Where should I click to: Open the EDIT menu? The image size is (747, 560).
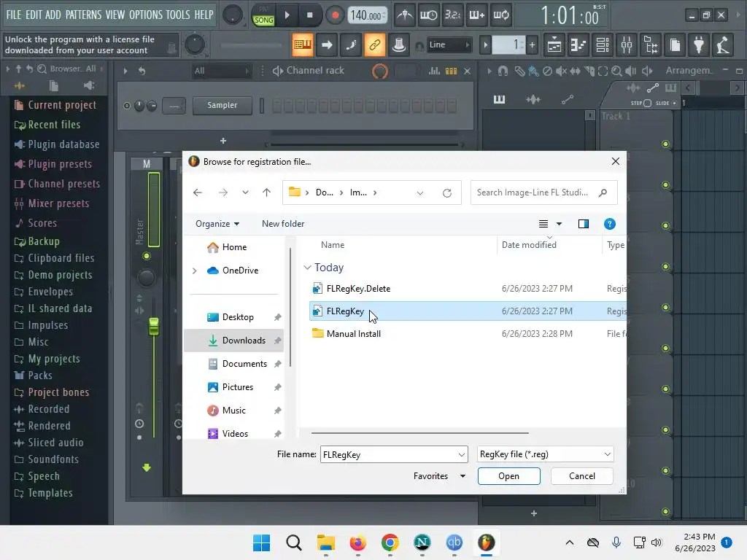(x=34, y=15)
